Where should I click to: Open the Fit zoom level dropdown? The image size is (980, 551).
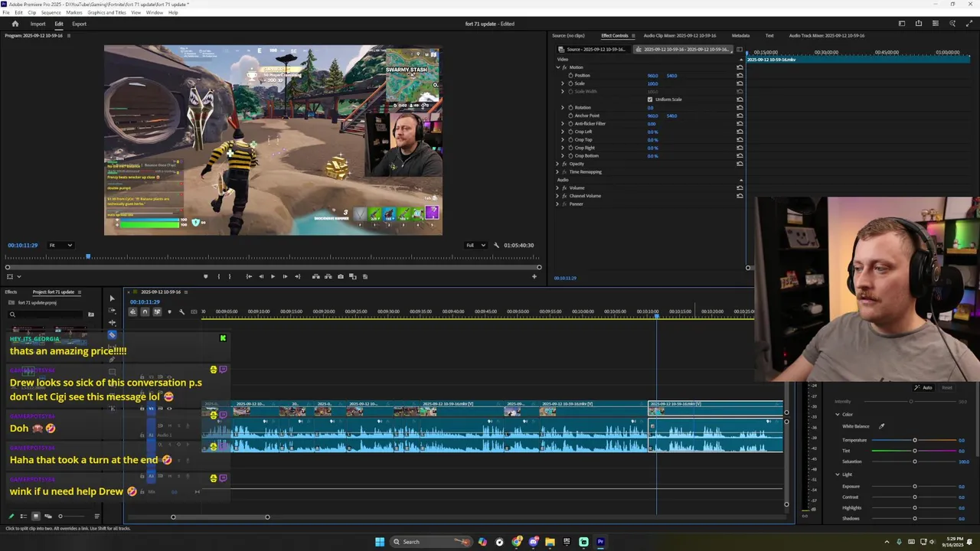click(60, 245)
